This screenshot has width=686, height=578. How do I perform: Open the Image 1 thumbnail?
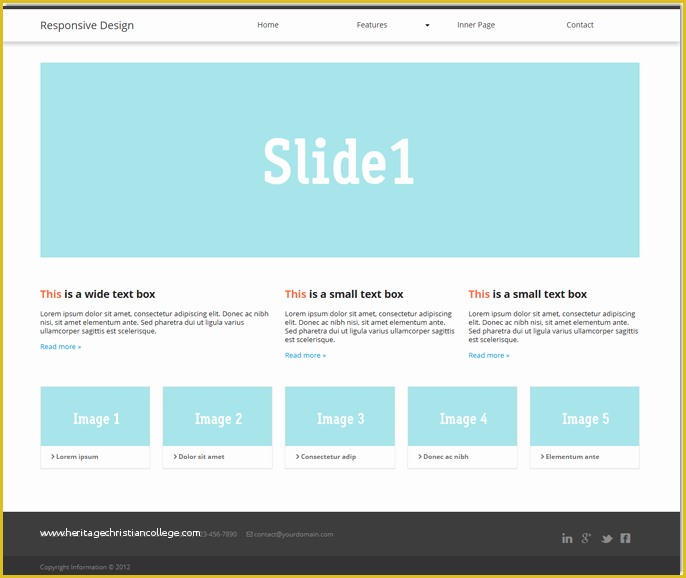(95, 417)
